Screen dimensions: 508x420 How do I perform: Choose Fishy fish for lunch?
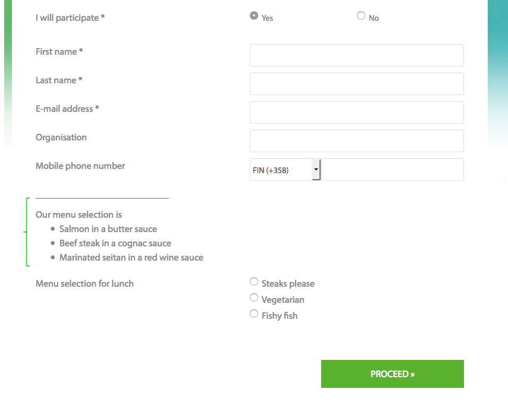pos(254,314)
